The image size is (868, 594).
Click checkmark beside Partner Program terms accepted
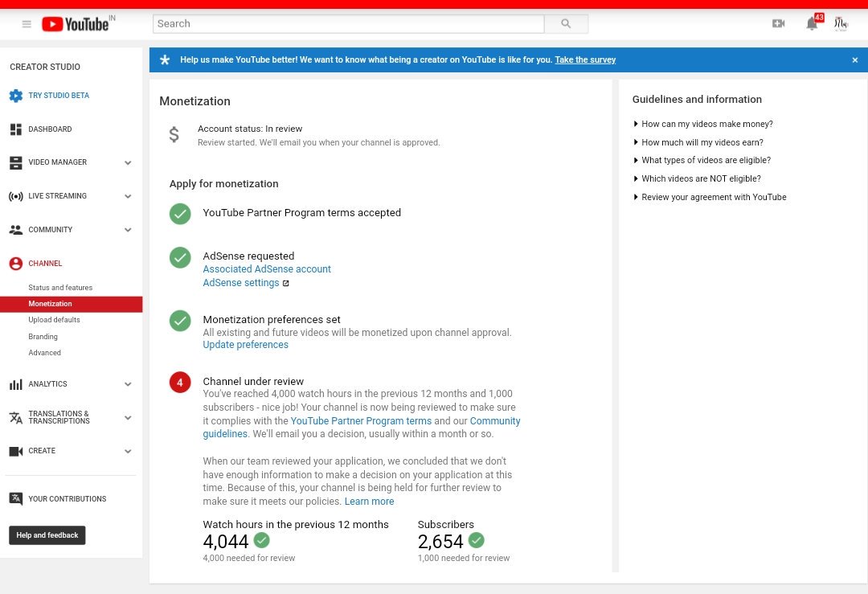(x=180, y=213)
